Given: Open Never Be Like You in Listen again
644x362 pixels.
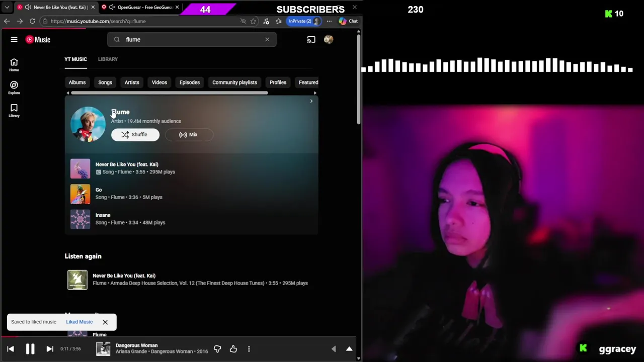Looking at the screenshot, I should coord(124,276).
